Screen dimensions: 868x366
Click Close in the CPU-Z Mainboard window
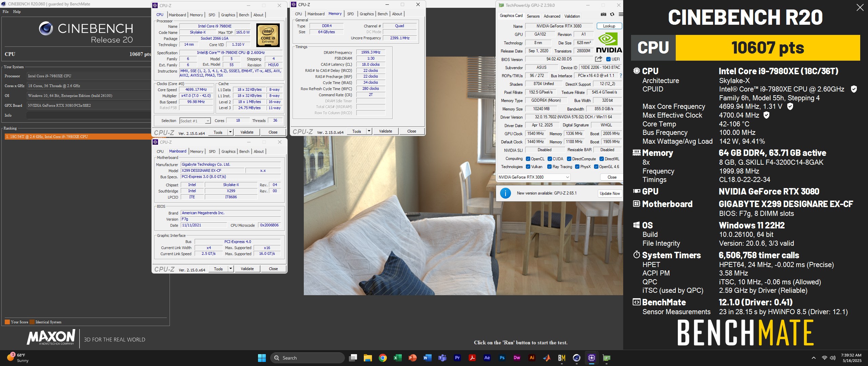[x=273, y=269]
